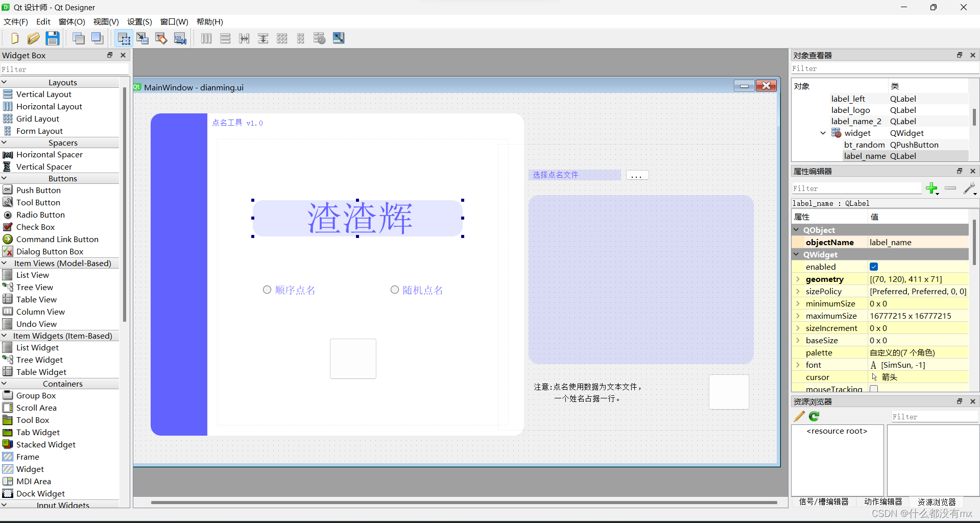The image size is (980, 523).
Task: Click the green reload resources icon
Action: 814,417
